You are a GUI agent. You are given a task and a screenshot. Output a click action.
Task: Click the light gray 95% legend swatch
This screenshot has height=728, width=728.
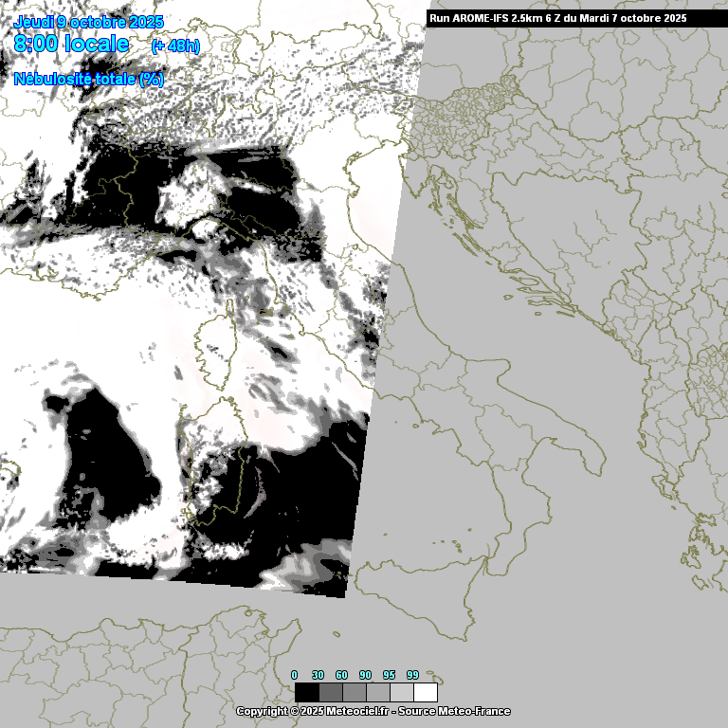coord(401,692)
